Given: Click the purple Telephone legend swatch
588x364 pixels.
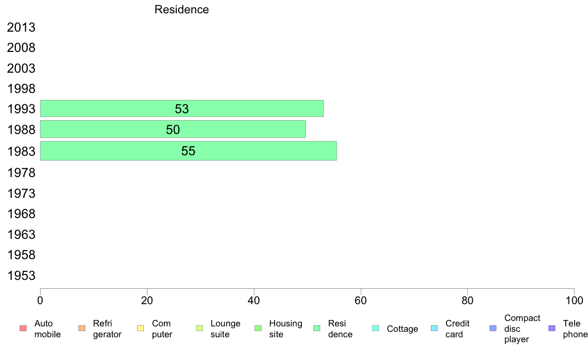Looking at the screenshot, I should coord(552,328).
